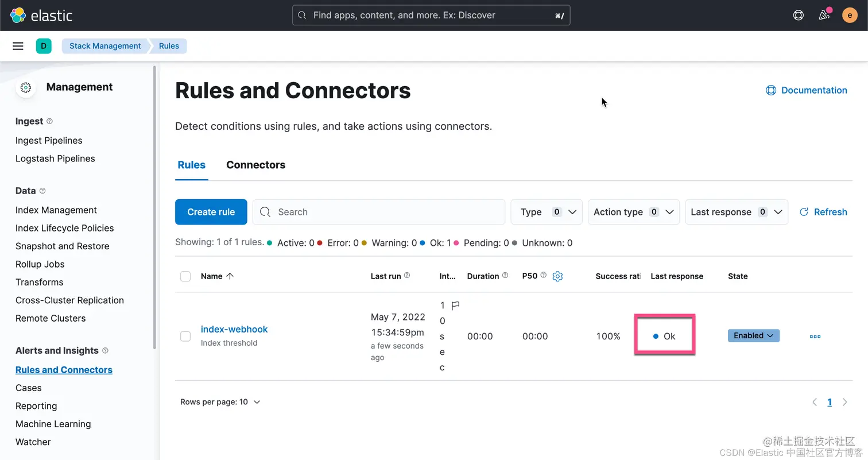The height and width of the screenshot is (460, 868).
Task: Open the help menu lifebuoy icon
Action: [x=798, y=16]
